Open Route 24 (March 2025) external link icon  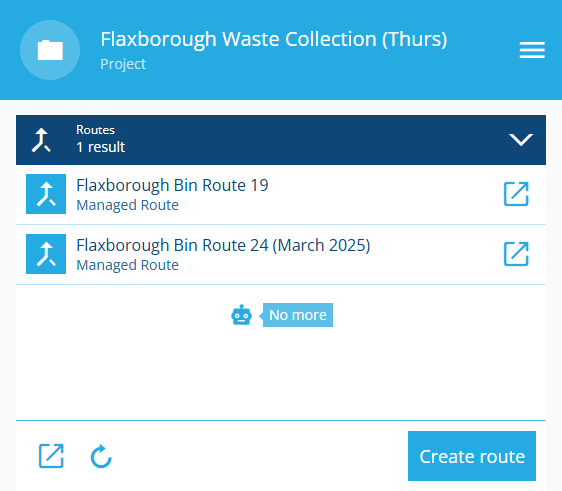pyautogui.click(x=516, y=254)
